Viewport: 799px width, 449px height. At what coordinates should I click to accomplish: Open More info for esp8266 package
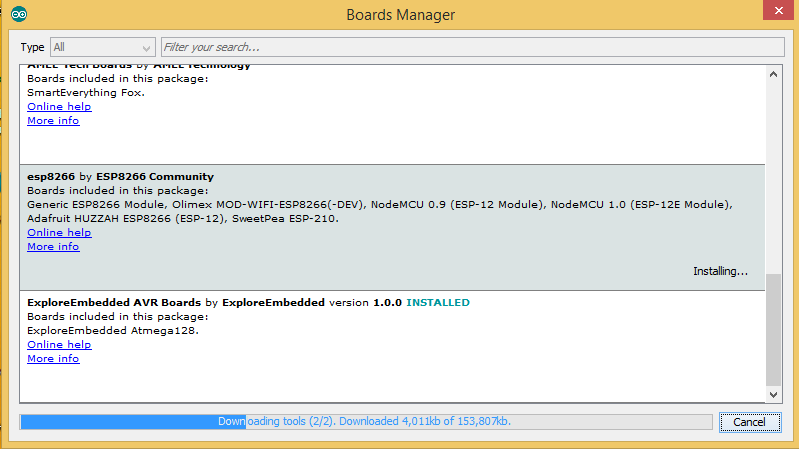53,247
